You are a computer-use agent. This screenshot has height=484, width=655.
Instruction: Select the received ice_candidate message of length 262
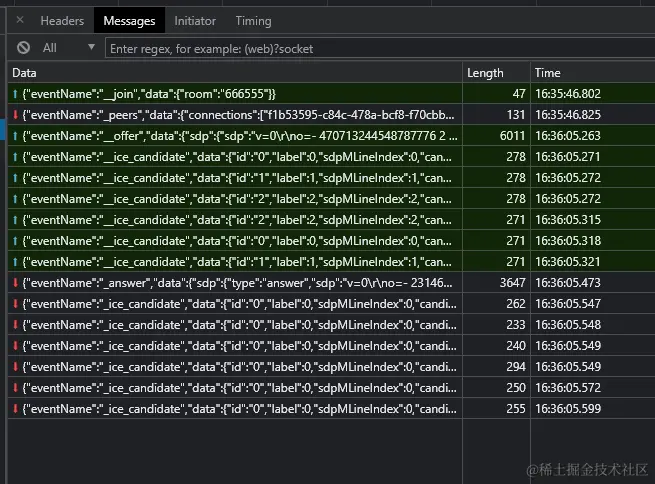(x=331, y=304)
